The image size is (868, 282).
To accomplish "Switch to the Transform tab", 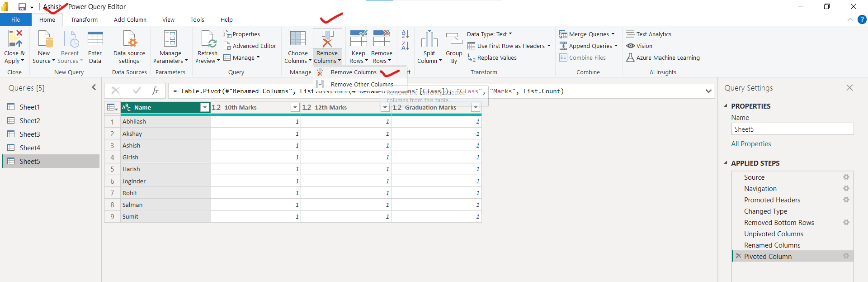I will [x=84, y=19].
